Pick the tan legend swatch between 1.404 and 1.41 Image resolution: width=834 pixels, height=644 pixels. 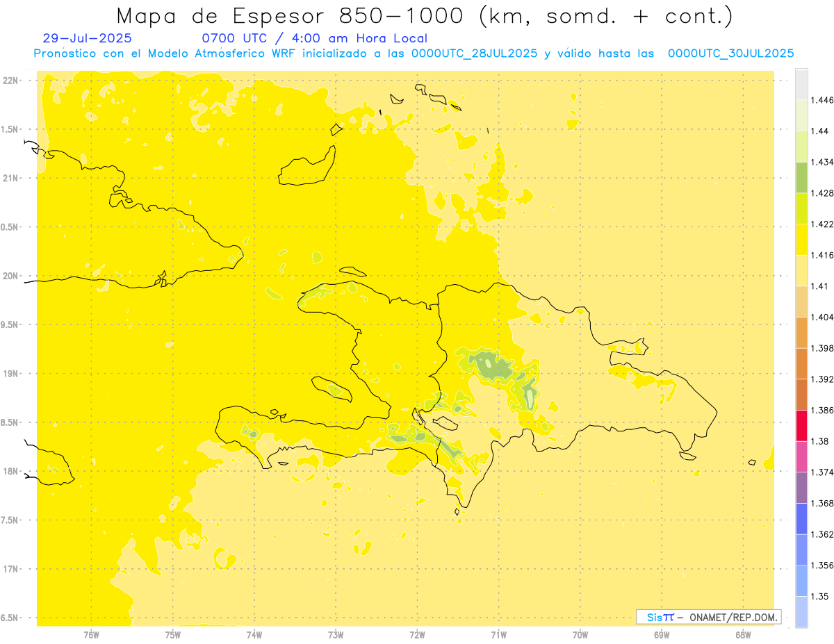tap(801, 302)
